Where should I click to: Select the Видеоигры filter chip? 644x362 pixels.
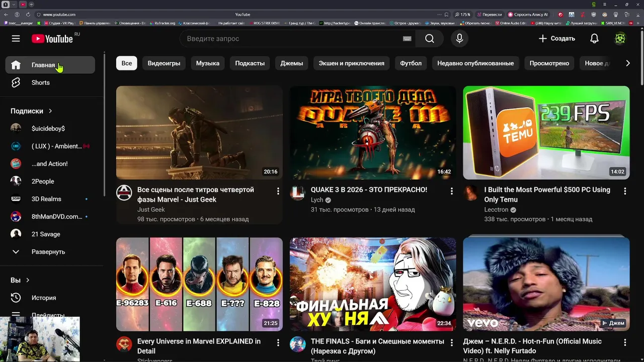(x=164, y=63)
